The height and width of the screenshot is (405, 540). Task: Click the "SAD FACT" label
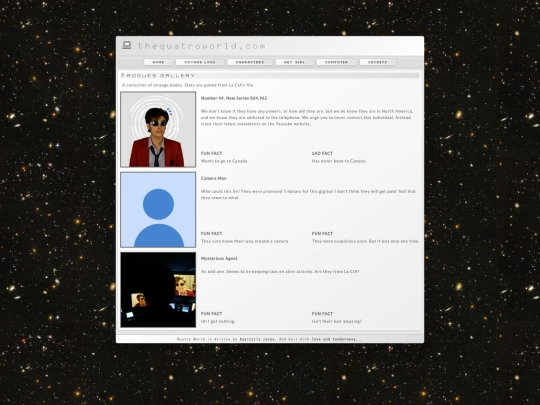[x=322, y=153]
